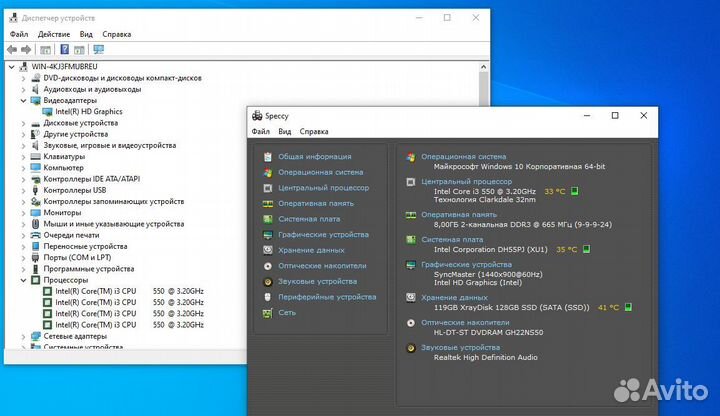Open Общая информация in Speccy sidebar
The height and width of the screenshot is (416, 720).
coord(315,157)
